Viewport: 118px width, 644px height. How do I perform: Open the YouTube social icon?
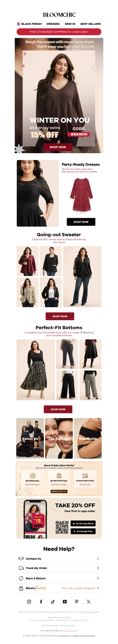point(65,601)
